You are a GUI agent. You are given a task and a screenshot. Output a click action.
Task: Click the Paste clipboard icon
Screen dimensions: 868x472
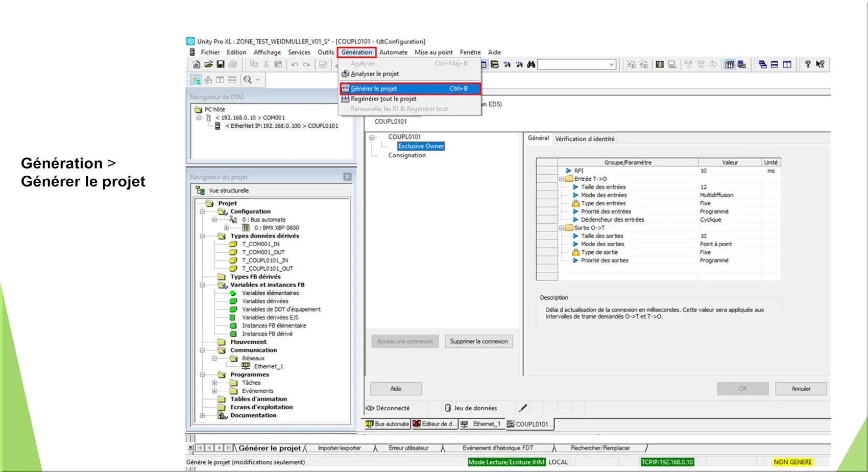(278, 64)
